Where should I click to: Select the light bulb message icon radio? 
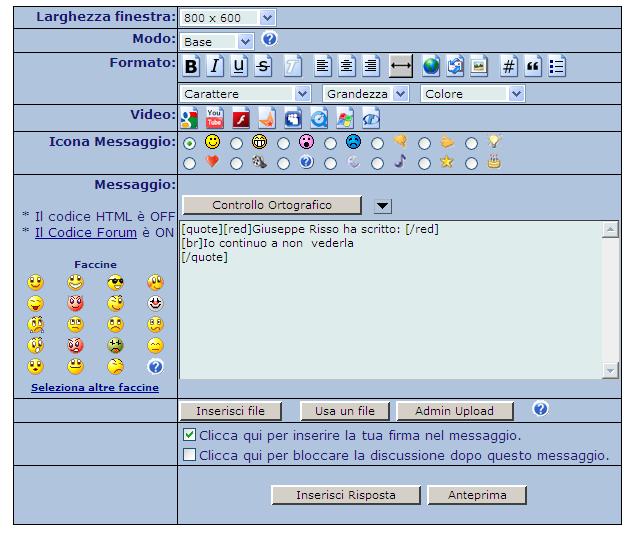[471, 143]
